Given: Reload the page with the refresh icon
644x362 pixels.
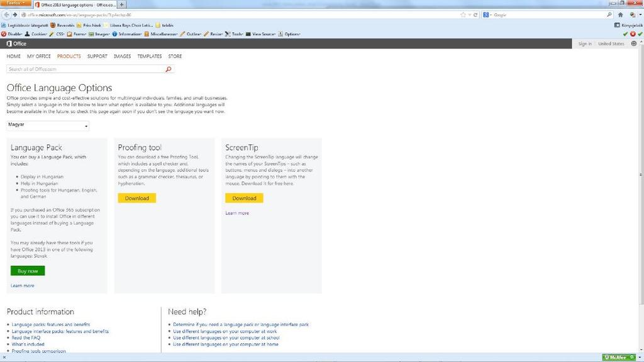Looking at the screenshot, I should 475,15.
